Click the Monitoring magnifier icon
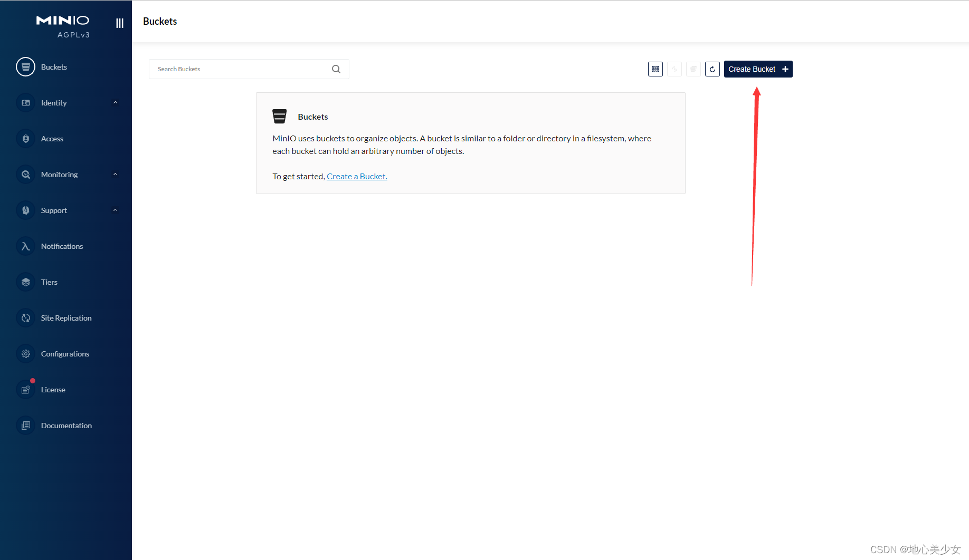The image size is (969, 560). 25,175
